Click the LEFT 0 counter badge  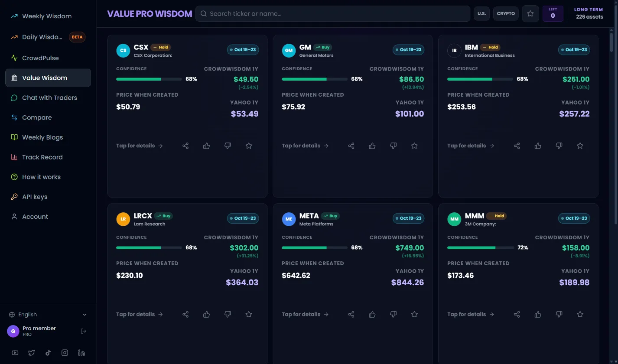coord(553,14)
